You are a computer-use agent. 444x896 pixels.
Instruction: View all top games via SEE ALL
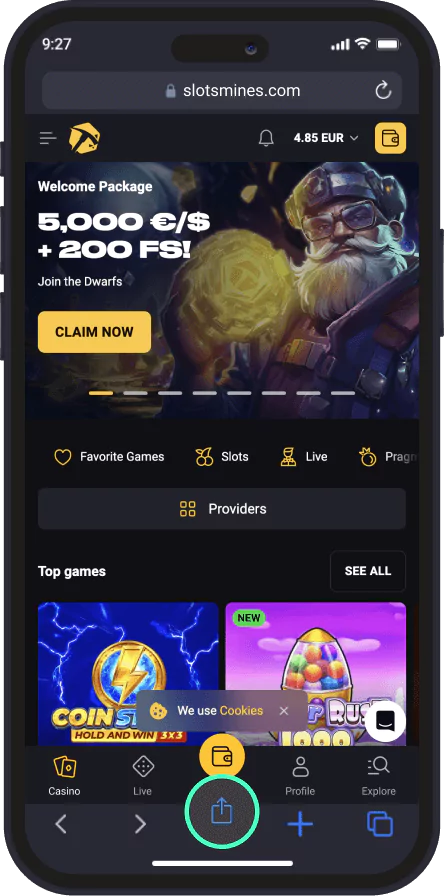368,571
